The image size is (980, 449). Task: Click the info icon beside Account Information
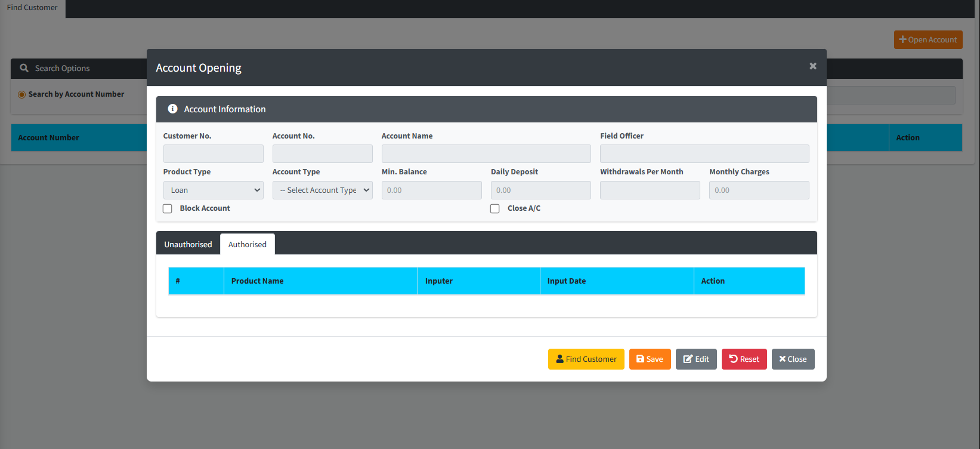click(172, 109)
